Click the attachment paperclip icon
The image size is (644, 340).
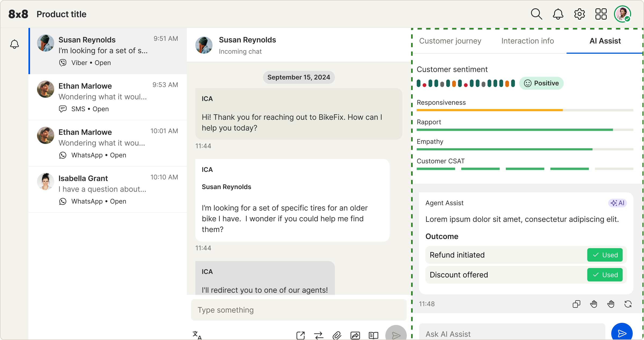337,335
